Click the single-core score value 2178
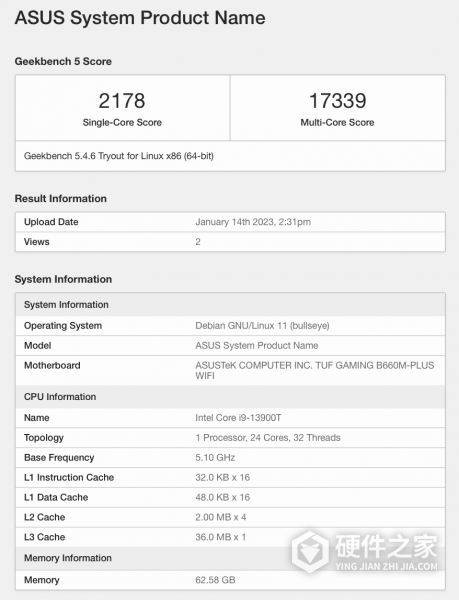 pos(122,101)
